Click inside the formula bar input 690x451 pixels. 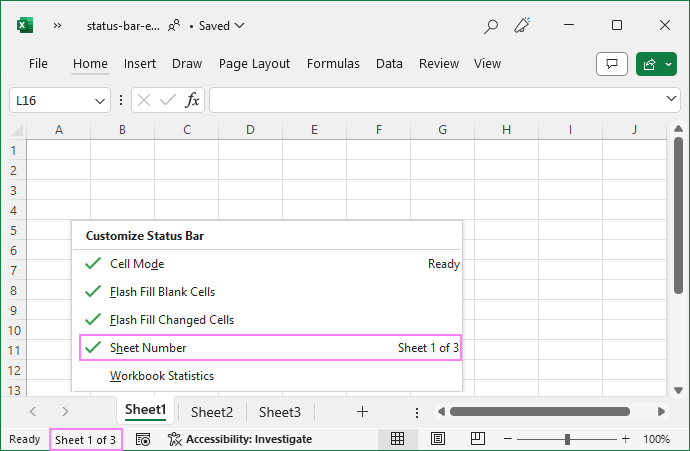point(435,100)
